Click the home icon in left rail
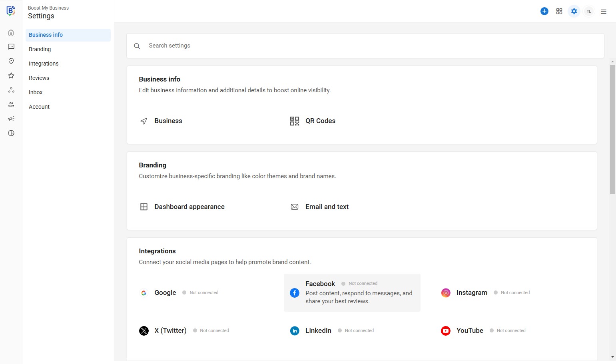Image resolution: width=616 pixels, height=364 pixels. [11, 32]
